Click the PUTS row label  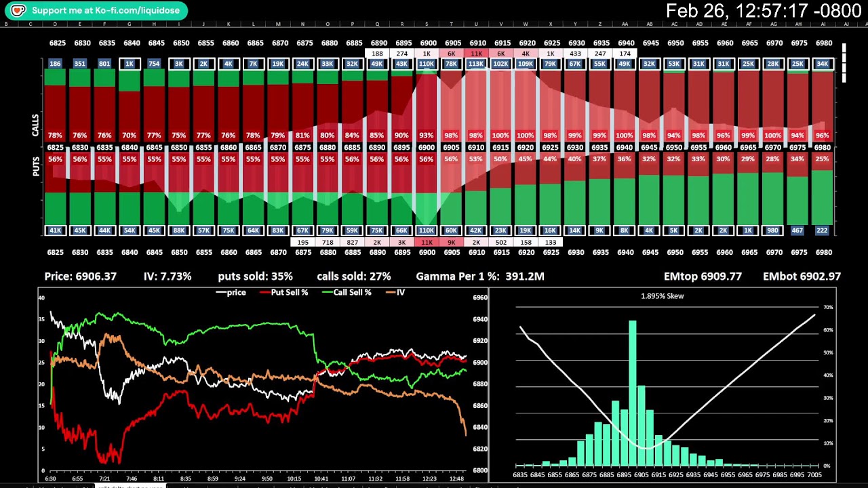[x=35, y=166]
